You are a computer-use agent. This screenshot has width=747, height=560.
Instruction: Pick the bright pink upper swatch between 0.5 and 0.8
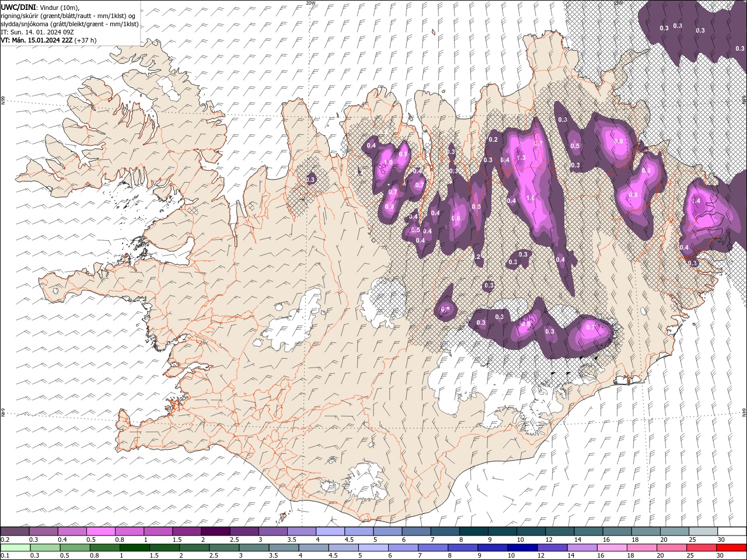(x=100, y=531)
